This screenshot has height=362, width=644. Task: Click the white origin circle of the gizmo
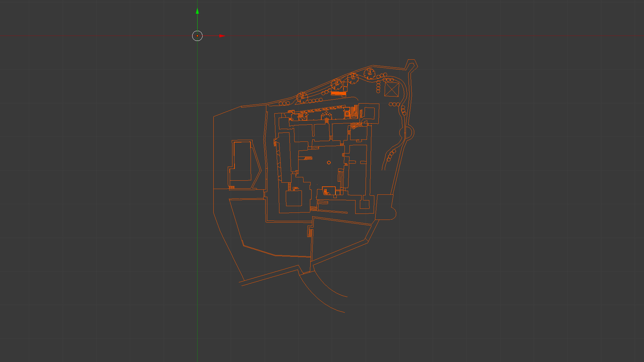click(x=197, y=36)
